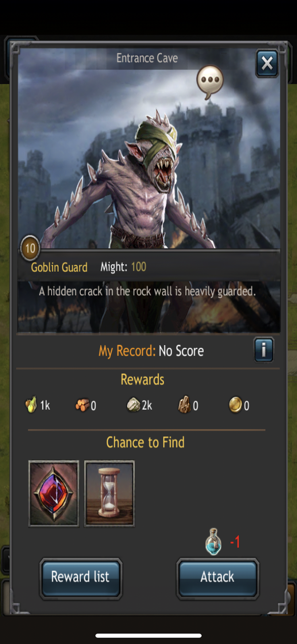Tap the Entrance Cave title
Image resolution: width=297 pixels, height=644 pixels.
[147, 58]
